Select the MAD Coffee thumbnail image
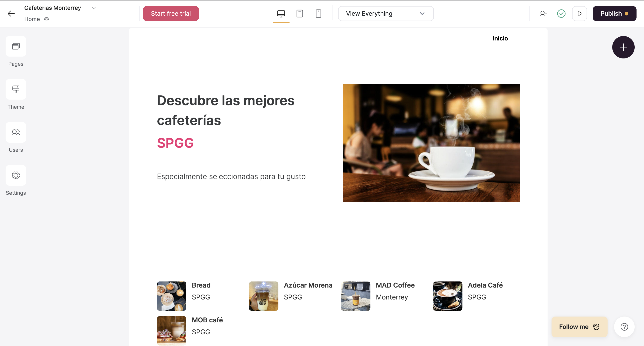644x346 pixels. point(355,296)
